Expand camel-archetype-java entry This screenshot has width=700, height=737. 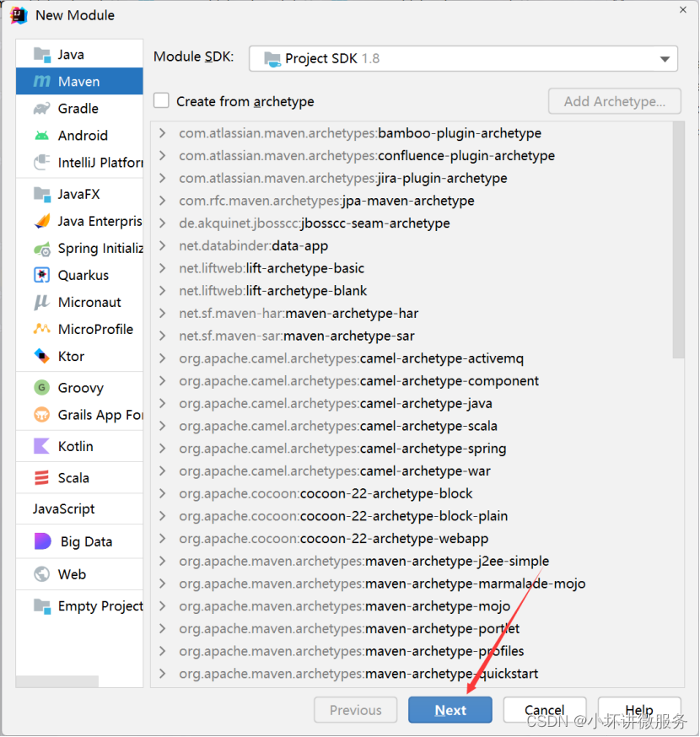pyautogui.click(x=163, y=403)
